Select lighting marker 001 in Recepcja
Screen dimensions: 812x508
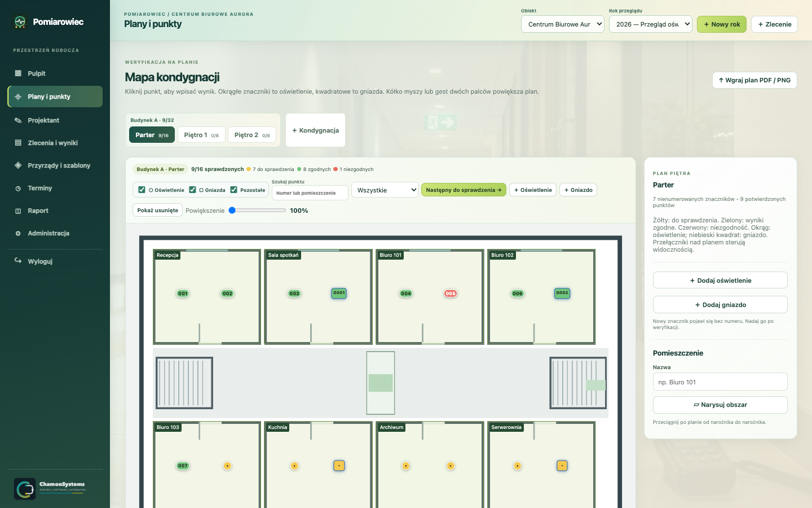tap(183, 294)
